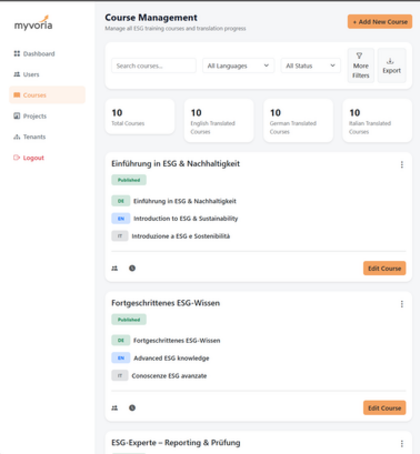Expand the All Languages dropdown
Viewport: 420px width, 454px height.
click(x=238, y=66)
